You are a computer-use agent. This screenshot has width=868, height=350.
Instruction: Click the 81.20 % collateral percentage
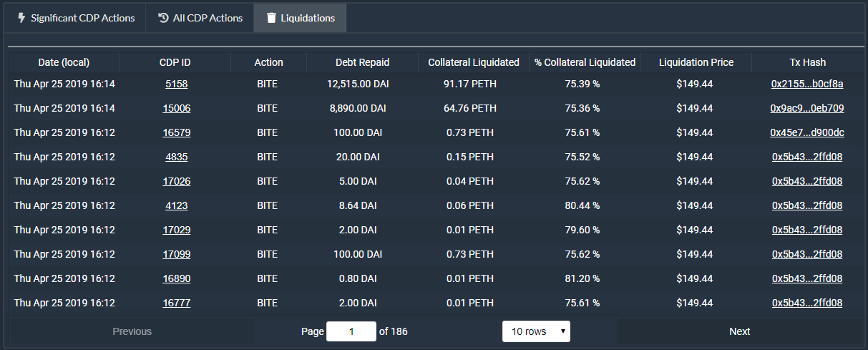click(582, 278)
